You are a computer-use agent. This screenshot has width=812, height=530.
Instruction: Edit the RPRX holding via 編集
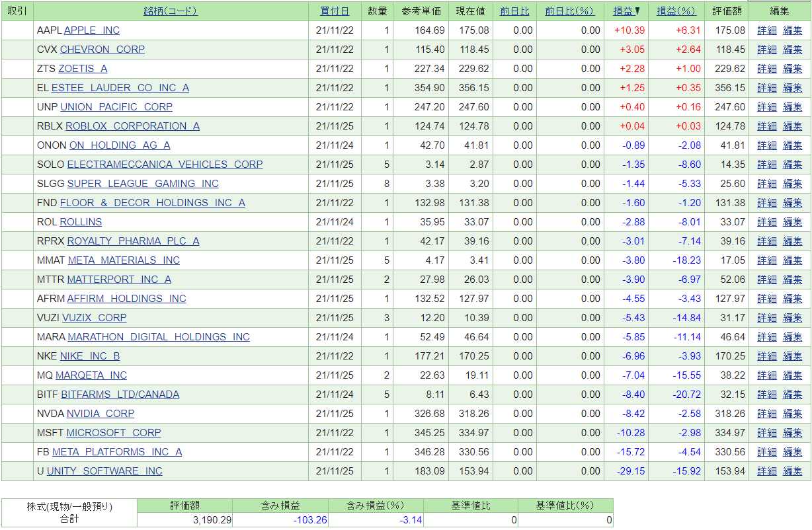pyautogui.click(x=793, y=241)
